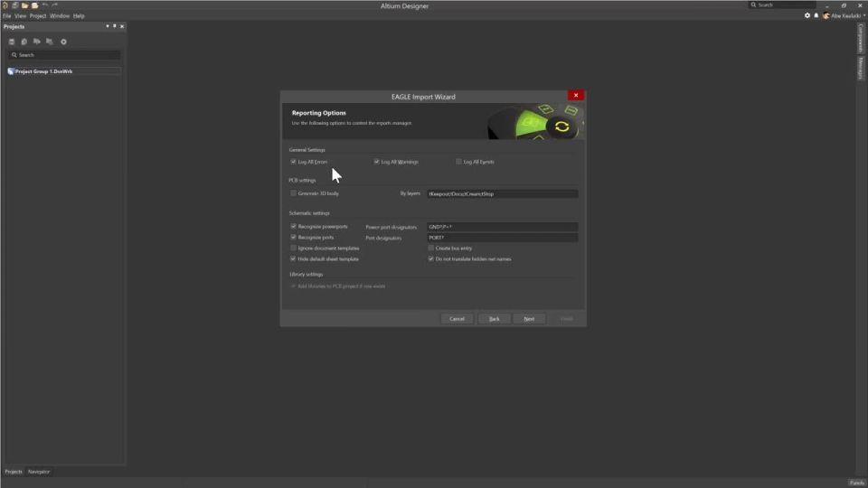Close the EAGLE Import Wizard with red X
The height and width of the screenshot is (488, 868).
pos(576,95)
